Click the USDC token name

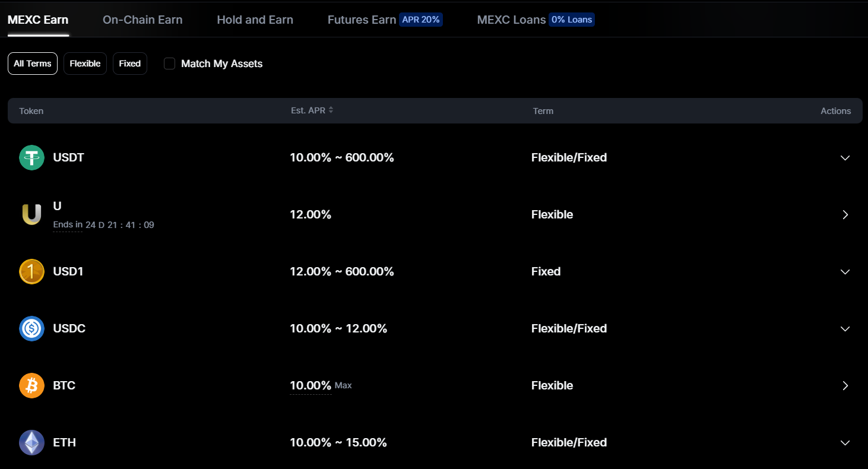tap(69, 329)
